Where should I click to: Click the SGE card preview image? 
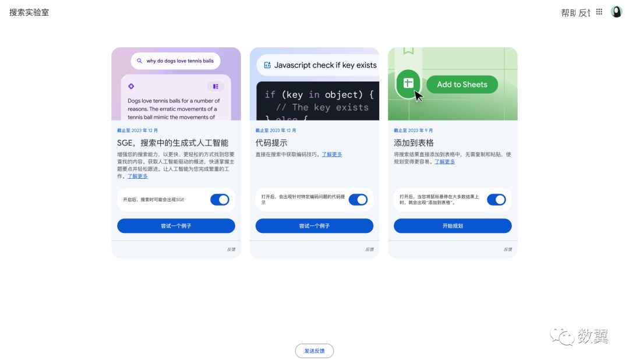[176, 84]
